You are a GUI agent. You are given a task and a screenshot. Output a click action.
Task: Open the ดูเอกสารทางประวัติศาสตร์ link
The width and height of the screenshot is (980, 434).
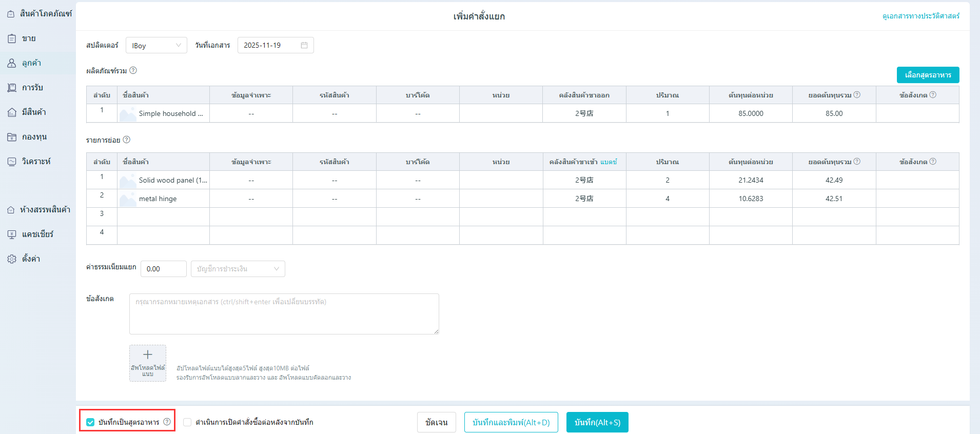pyautogui.click(x=920, y=16)
